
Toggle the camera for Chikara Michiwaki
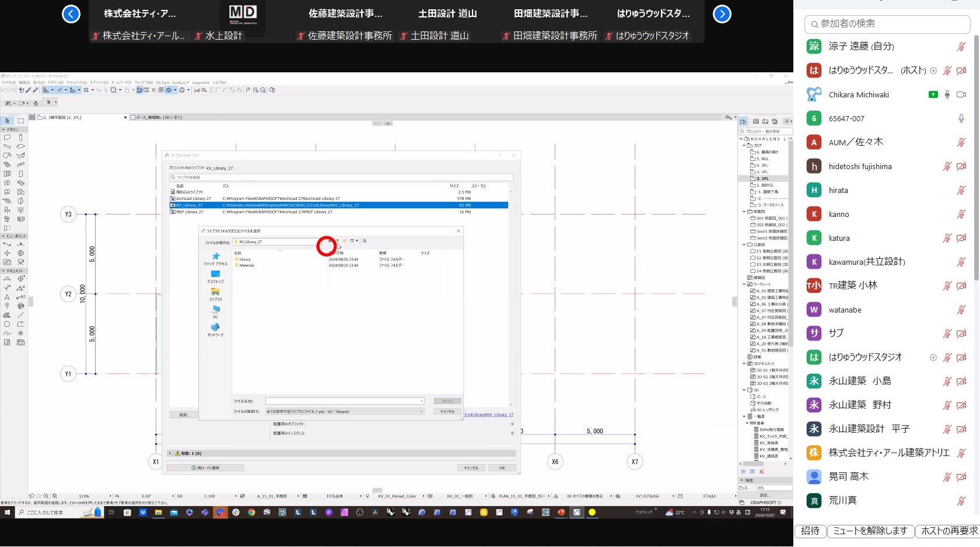click(x=961, y=94)
